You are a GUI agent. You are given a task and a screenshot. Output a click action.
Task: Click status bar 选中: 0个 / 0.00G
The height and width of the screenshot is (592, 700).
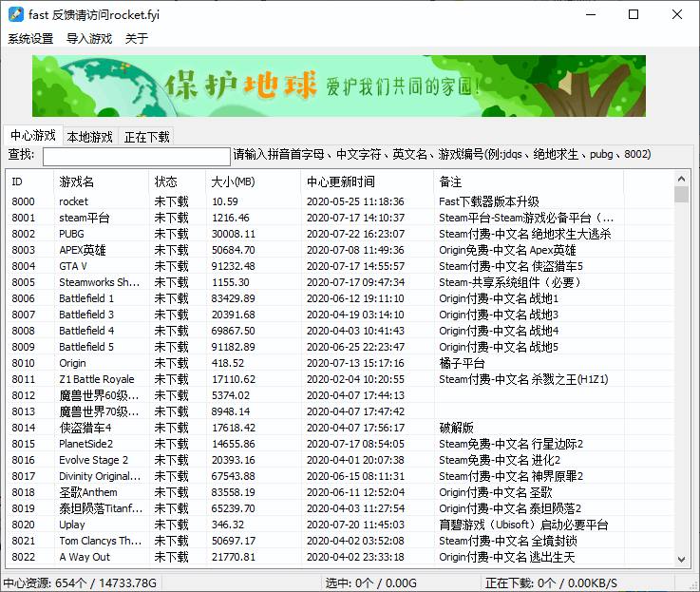pyautogui.click(x=370, y=583)
